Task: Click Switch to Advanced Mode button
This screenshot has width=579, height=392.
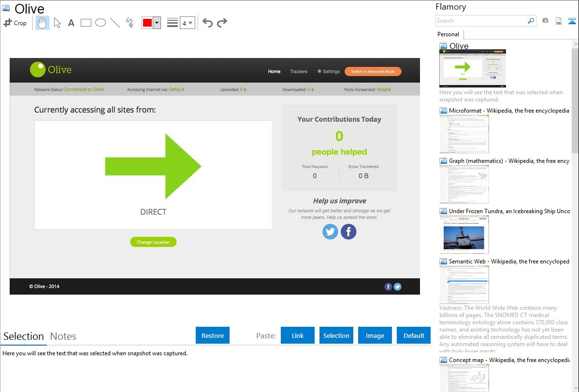Action: [373, 72]
